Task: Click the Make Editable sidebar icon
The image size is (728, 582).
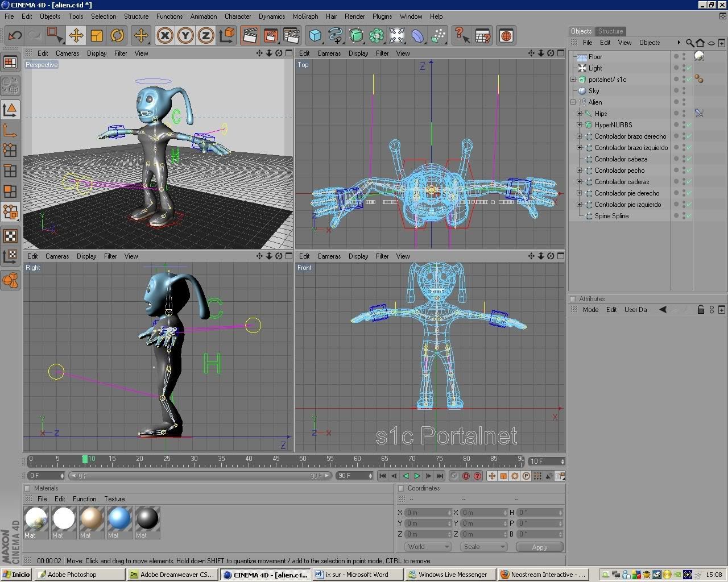Action: click(x=10, y=86)
